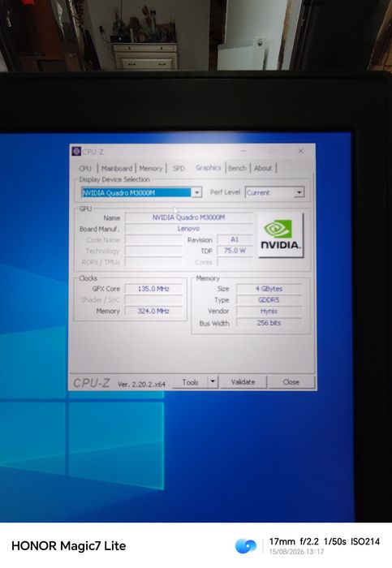Open the About tab
This screenshot has width=392, height=568.
(263, 168)
